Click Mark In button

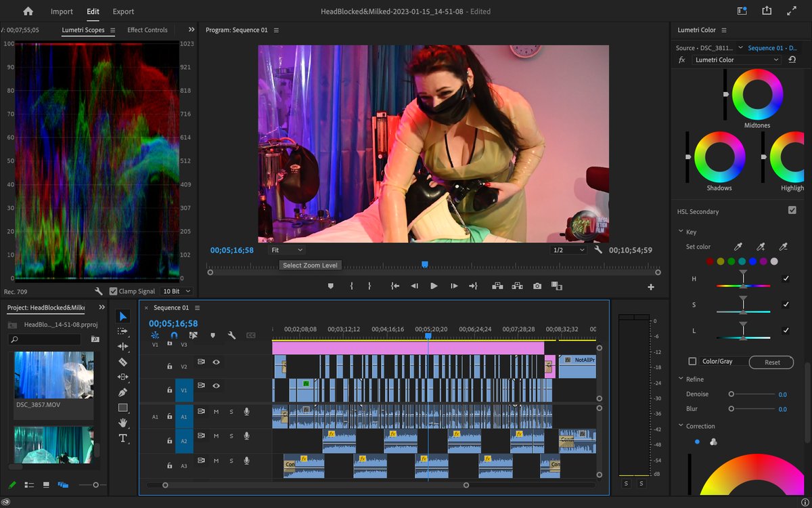tap(351, 286)
